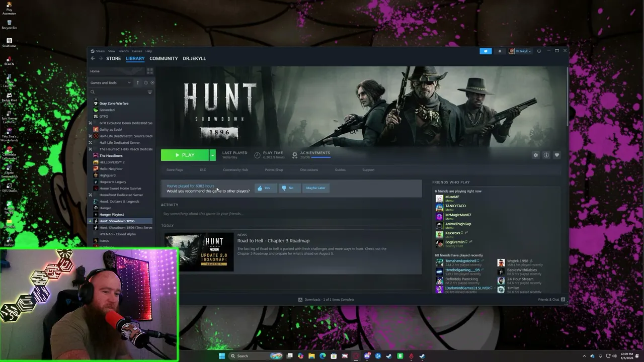Open the Games menu
This screenshot has height=362, width=644.
(x=137, y=51)
